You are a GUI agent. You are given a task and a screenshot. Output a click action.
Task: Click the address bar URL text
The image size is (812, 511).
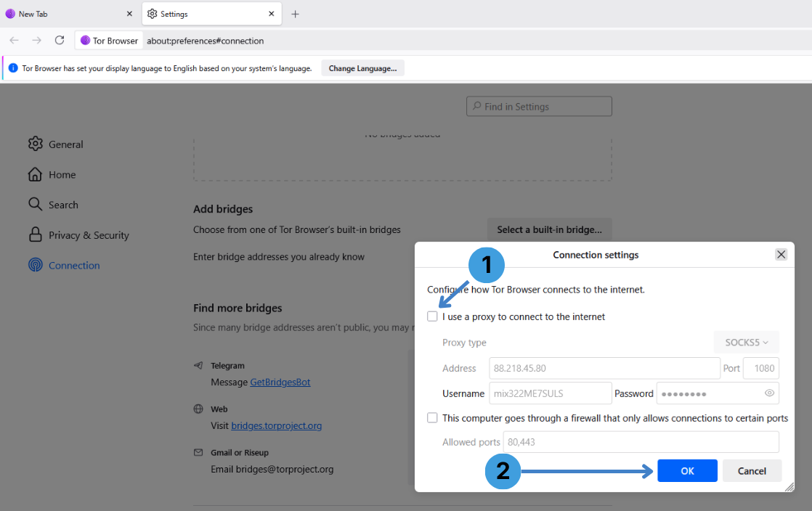click(x=205, y=41)
